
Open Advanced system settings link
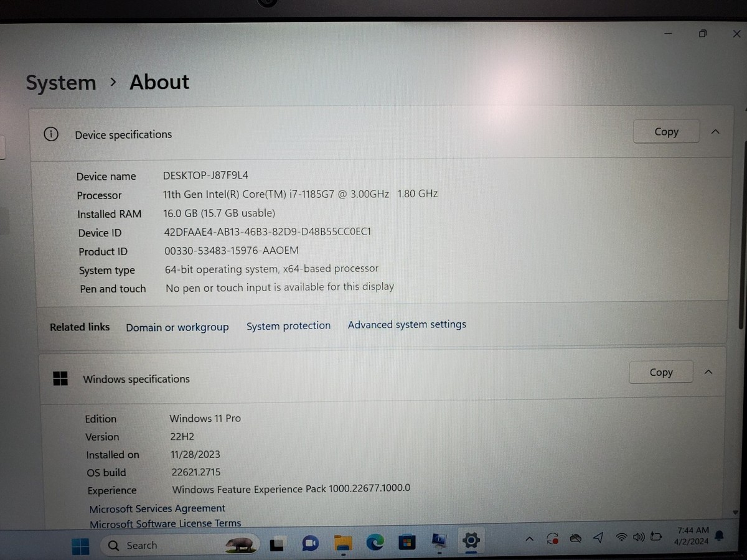(407, 325)
